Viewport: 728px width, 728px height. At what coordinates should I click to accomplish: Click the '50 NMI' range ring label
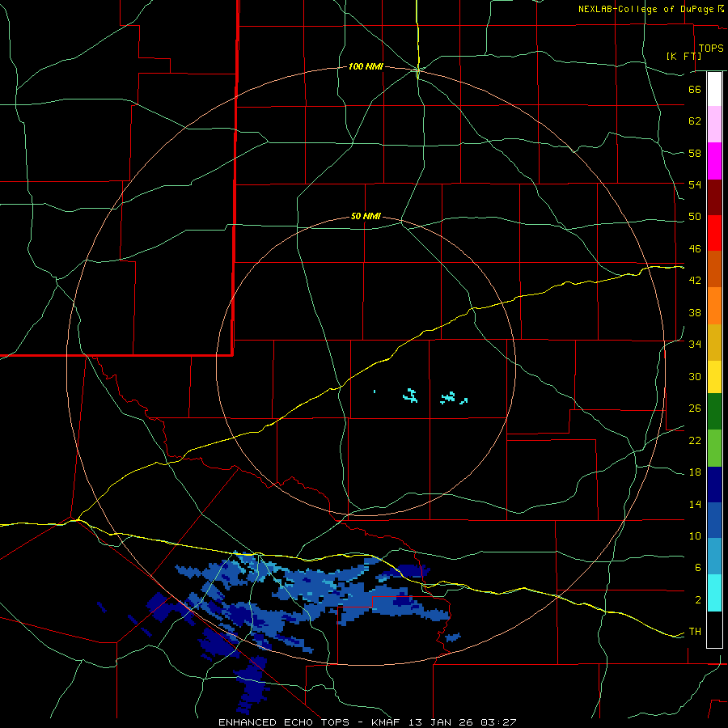tap(366, 216)
